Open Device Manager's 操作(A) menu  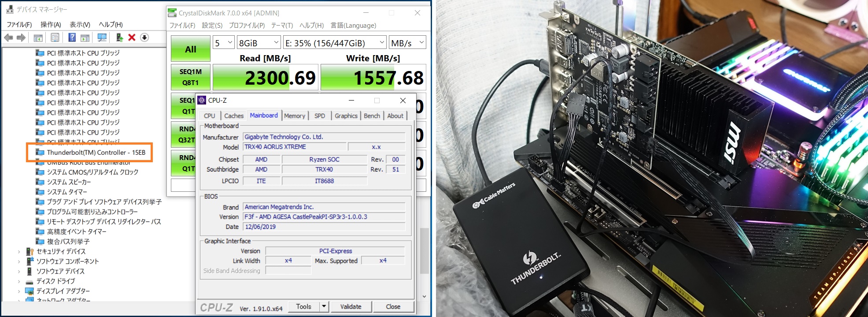pos(51,25)
